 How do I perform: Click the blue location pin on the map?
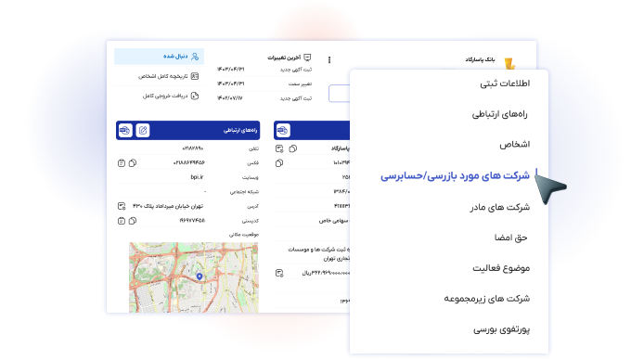pos(200,276)
